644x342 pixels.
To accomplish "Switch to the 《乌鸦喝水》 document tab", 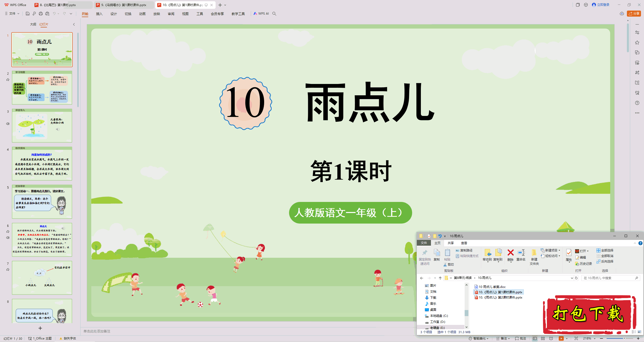I will [124, 5].
